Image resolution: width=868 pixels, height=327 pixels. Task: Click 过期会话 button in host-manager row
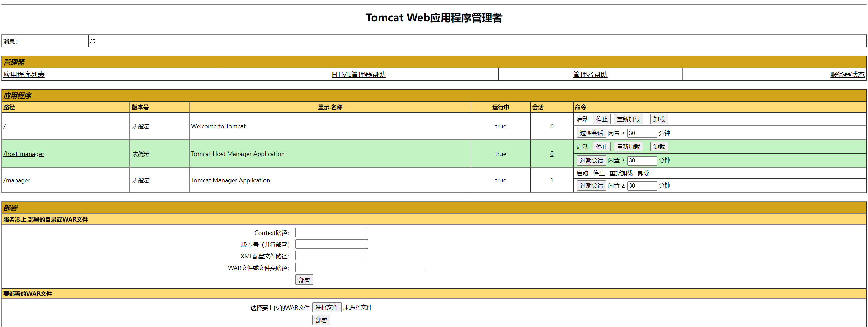tap(591, 160)
